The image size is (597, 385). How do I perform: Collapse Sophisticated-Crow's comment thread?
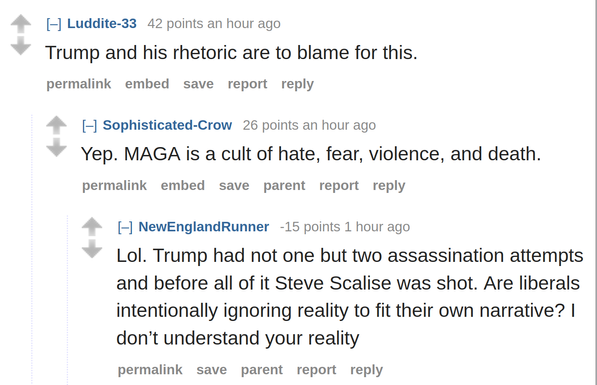click(x=89, y=126)
